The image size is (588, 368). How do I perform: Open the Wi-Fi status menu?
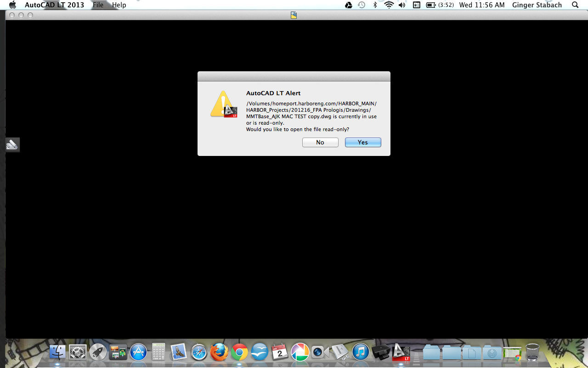[x=389, y=5]
